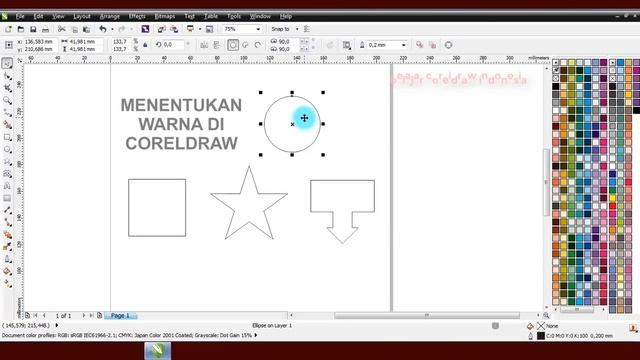Add a page using the page icon after the navigator
The image size is (640, 360).
click(99, 316)
